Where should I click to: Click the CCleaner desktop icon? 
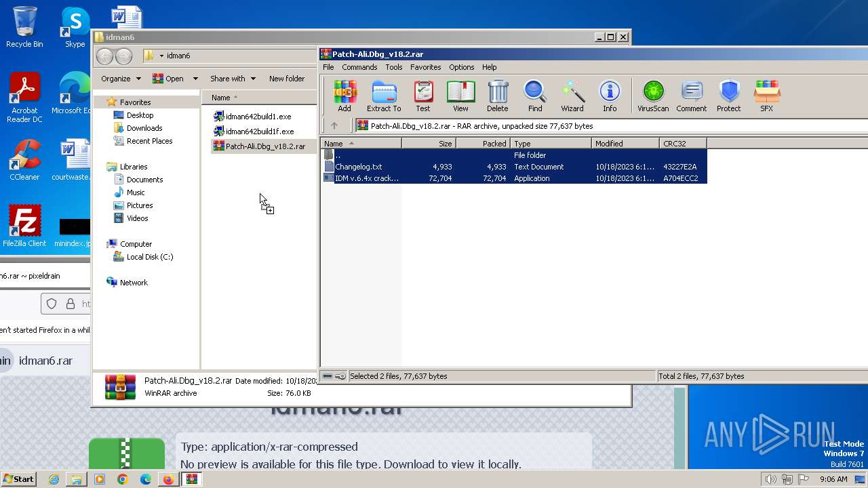point(24,160)
